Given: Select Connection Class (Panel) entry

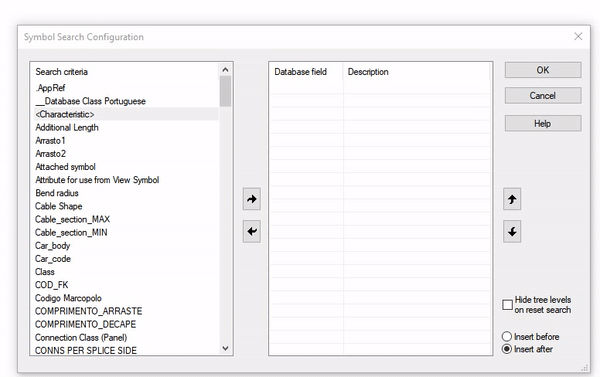Looking at the screenshot, I should (126, 338).
